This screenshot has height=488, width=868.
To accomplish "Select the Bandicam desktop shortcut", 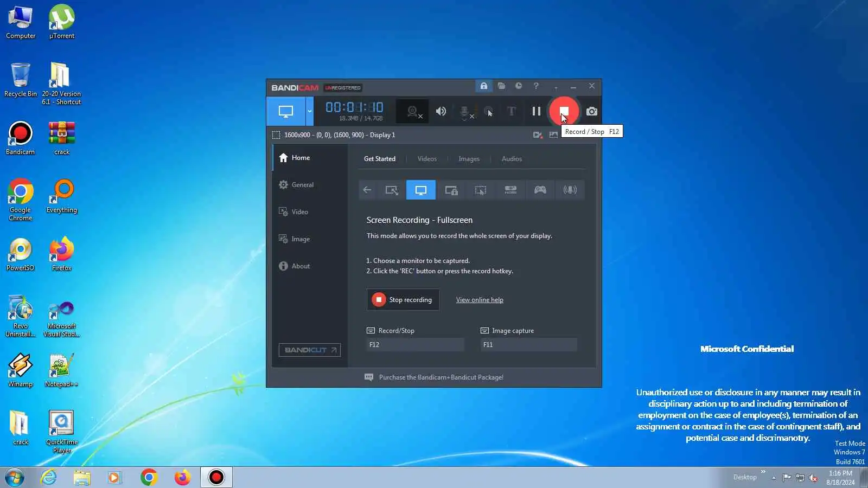I will click(x=21, y=138).
